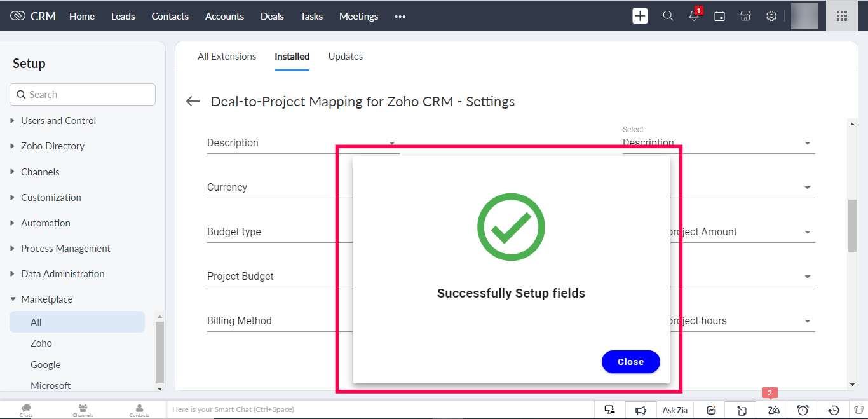Click the search magnifier in Setup search box

[21, 95]
